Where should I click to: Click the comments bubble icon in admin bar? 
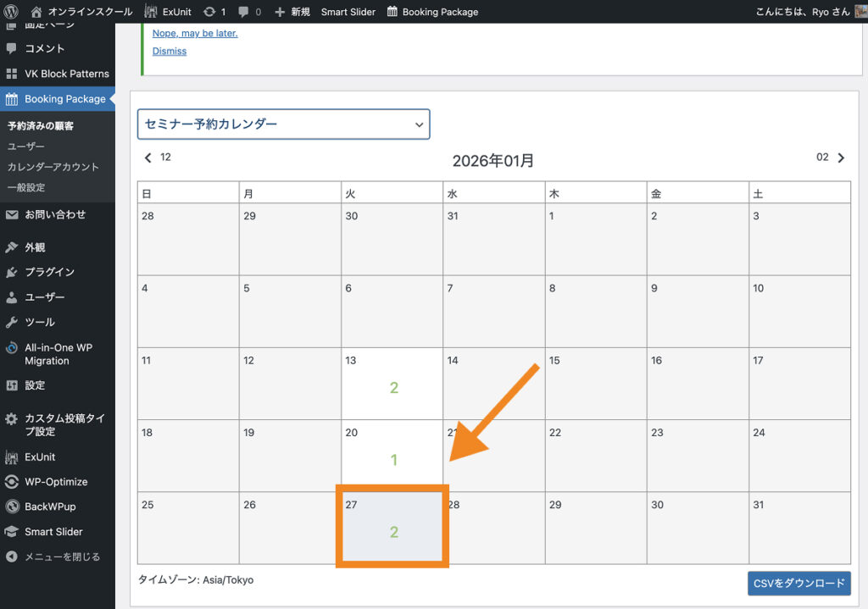click(244, 12)
